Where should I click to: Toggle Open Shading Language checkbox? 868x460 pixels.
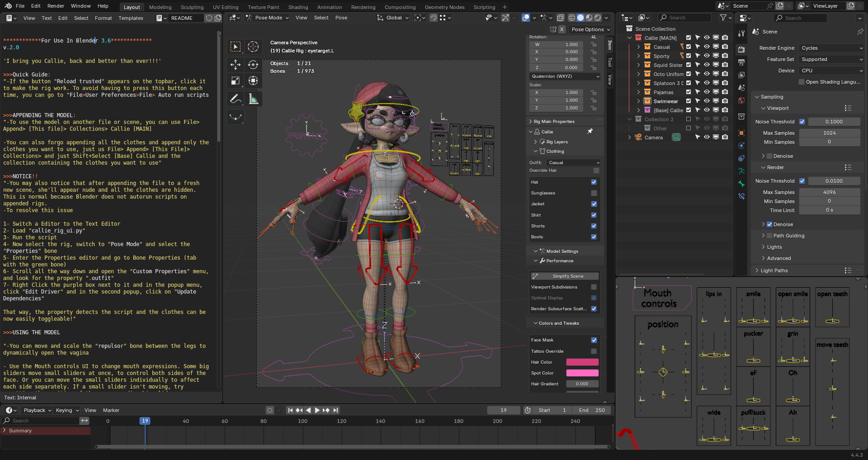(x=802, y=82)
